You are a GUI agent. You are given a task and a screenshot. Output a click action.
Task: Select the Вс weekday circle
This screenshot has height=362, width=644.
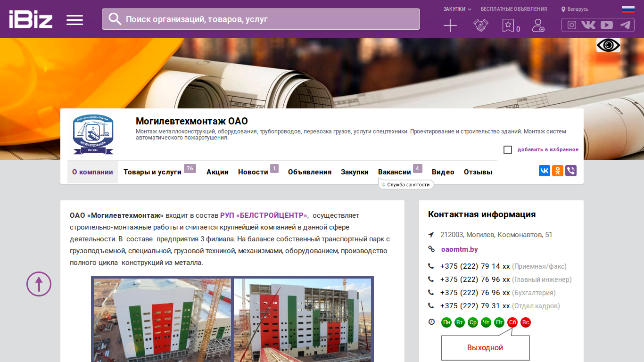(526, 322)
